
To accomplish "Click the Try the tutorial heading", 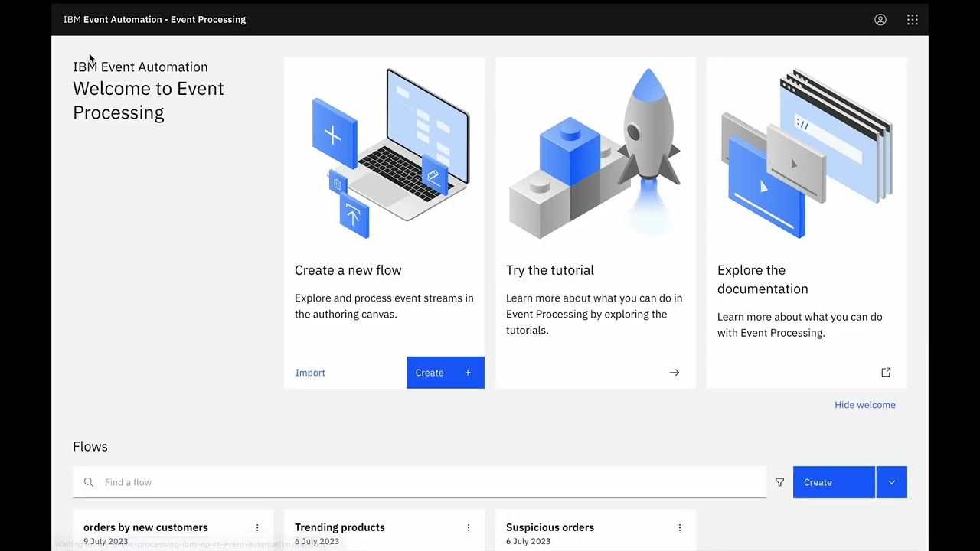I will (x=550, y=270).
